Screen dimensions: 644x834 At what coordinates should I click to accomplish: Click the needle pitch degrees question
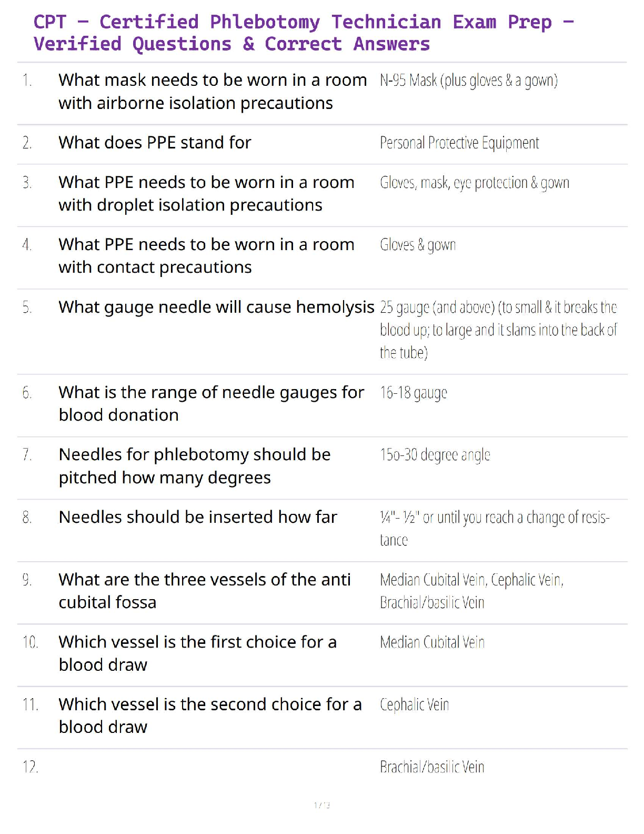pos(195,466)
